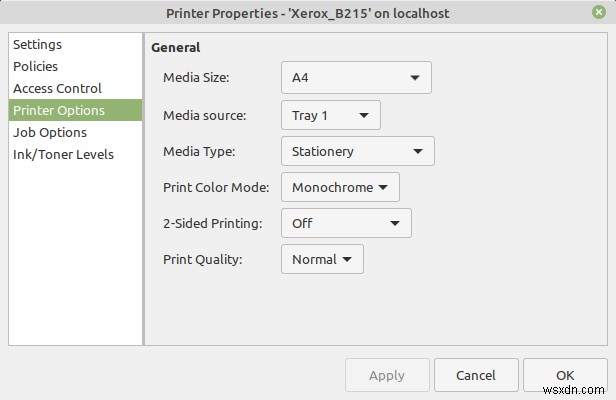The height and width of the screenshot is (400, 616).
Task: Click the General section heading
Action: click(176, 47)
